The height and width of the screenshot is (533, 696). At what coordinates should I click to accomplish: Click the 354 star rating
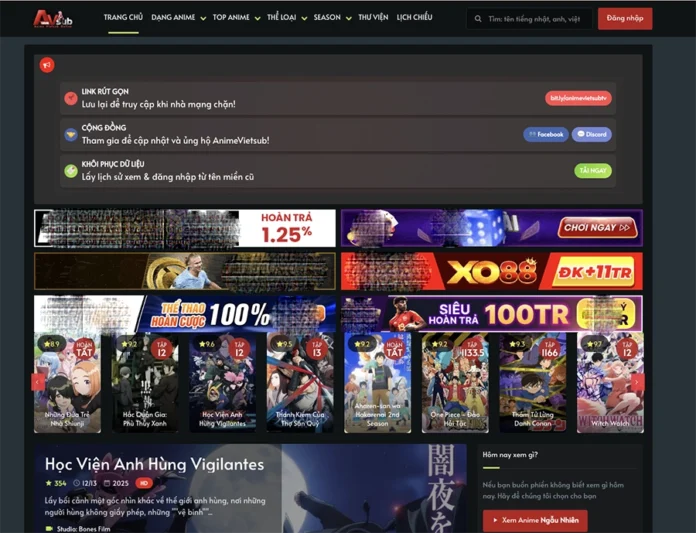pyautogui.click(x=56, y=483)
